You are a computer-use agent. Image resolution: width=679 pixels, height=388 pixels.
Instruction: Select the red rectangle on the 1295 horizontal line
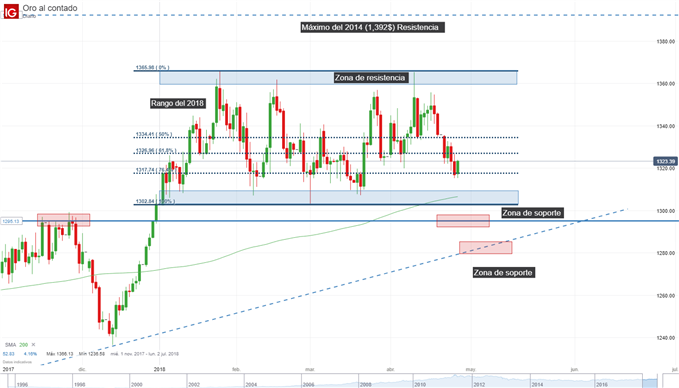click(463, 221)
